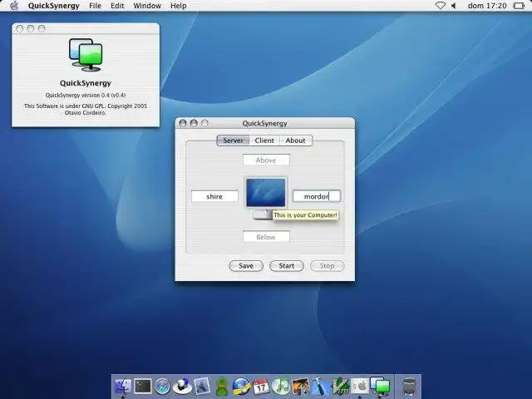Switch to the Server tab
The image size is (532, 399).
(233, 140)
